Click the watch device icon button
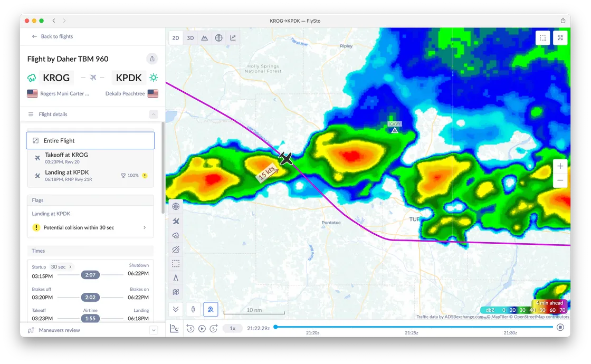Screen dimensions: 591x364 [x=193, y=309]
